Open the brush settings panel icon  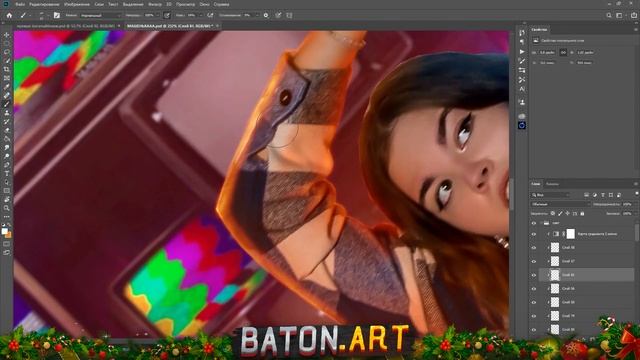click(57, 16)
